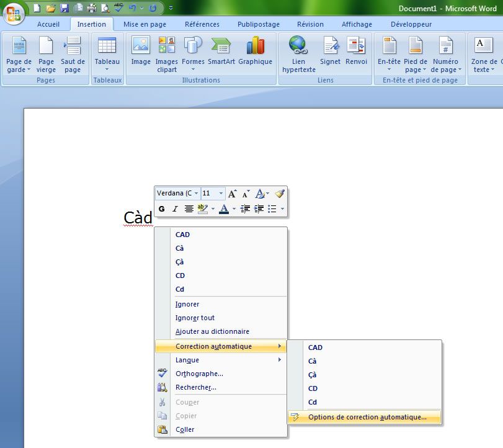Open the Affichage tab
This screenshot has height=448, width=503.
pyautogui.click(x=357, y=24)
